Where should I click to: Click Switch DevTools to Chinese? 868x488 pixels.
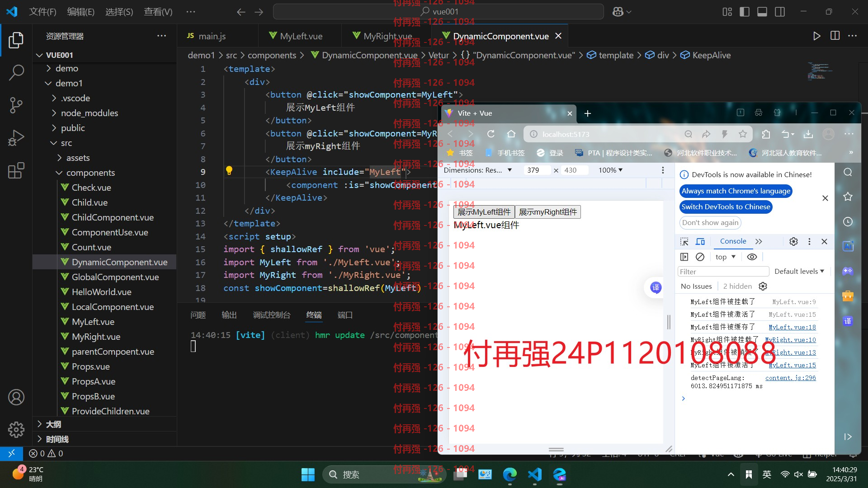(x=726, y=206)
